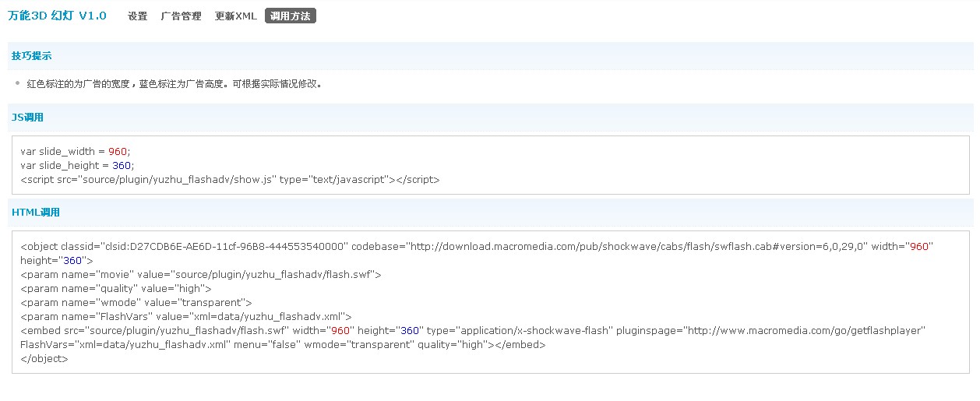Click the param name="FlashVars" line
Screen dimensions: 980x401
[x=186, y=316]
